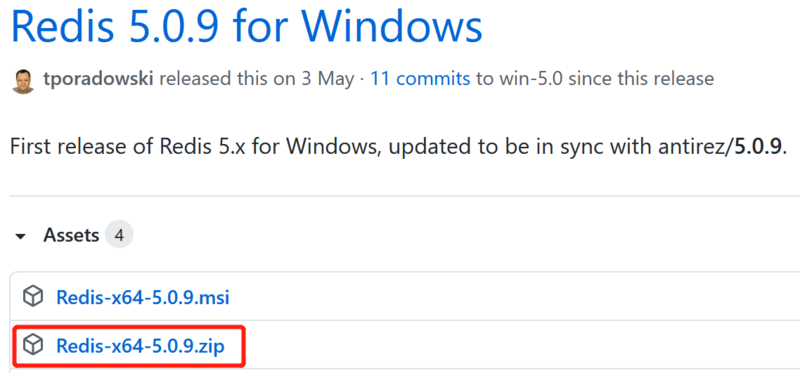The height and width of the screenshot is (373, 800).
Task: Collapse the Assets disclosure triangle
Action: coord(21,236)
